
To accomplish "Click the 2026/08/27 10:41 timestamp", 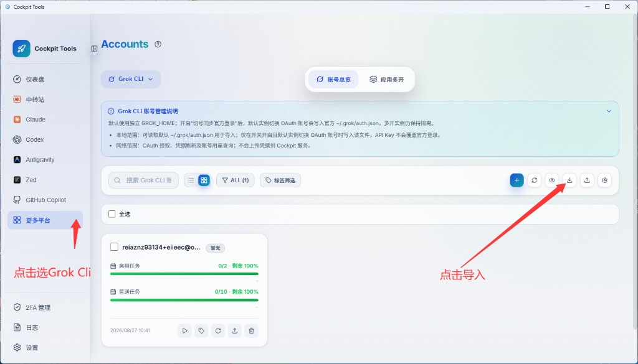I will tap(130, 330).
